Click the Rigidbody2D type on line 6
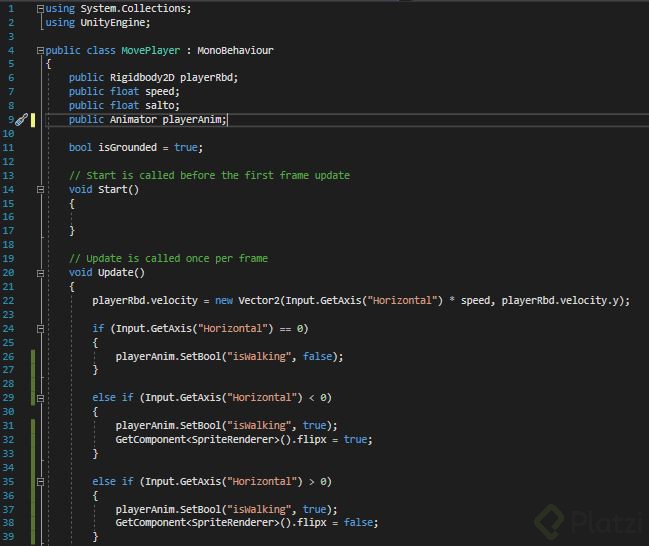Viewport: 649px width, 546px height. (x=142, y=77)
